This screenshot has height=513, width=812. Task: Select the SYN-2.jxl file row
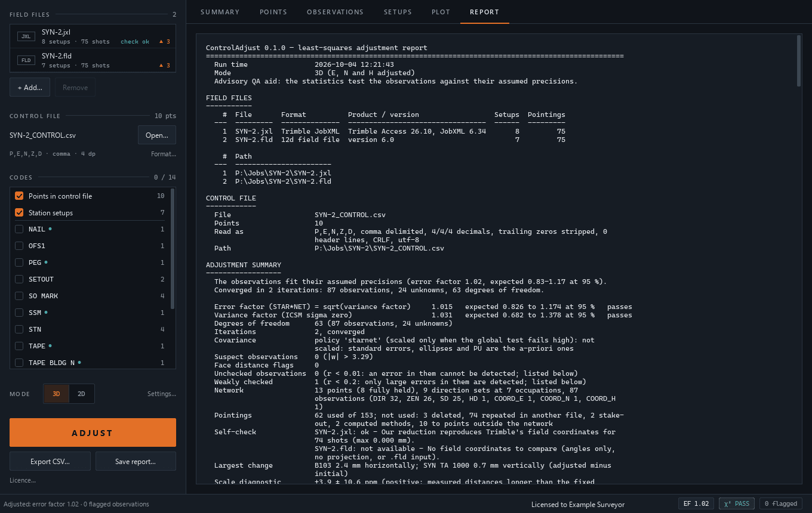(x=93, y=36)
